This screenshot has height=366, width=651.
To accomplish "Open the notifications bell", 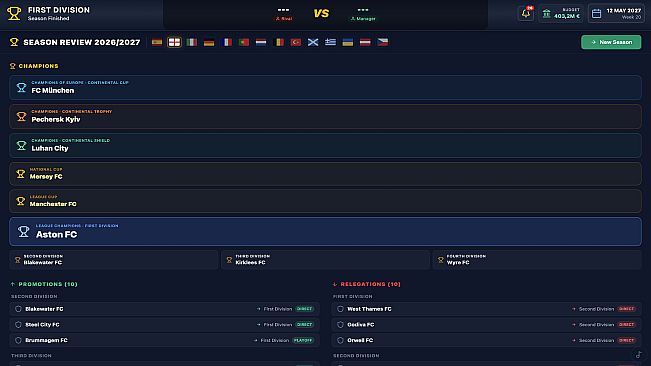I will click(x=526, y=13).
